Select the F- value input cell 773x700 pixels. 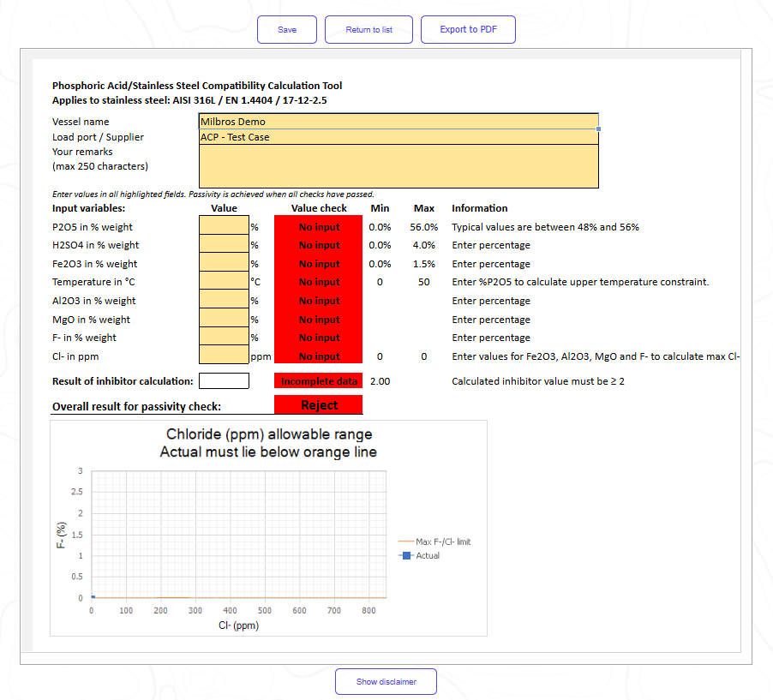224,336
